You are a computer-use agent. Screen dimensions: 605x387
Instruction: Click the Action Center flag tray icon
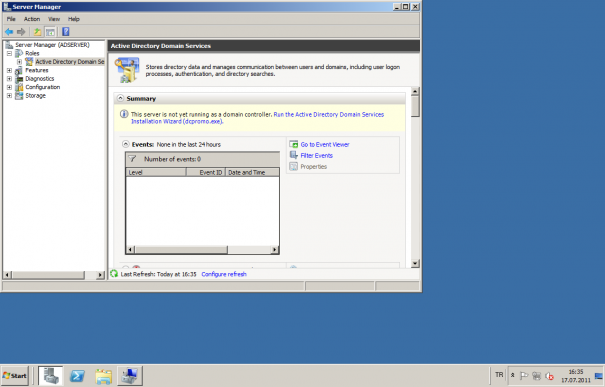coord(524,375)
